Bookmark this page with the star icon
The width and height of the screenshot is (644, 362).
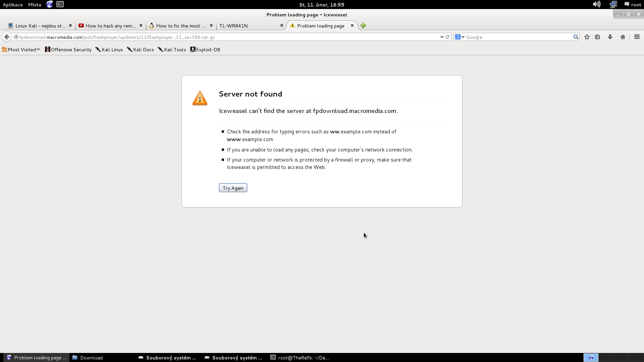[x=587, y=37]
